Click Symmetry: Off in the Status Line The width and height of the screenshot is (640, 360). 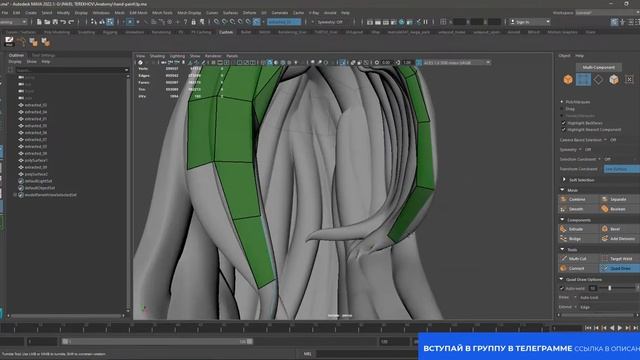coord(330,22)
